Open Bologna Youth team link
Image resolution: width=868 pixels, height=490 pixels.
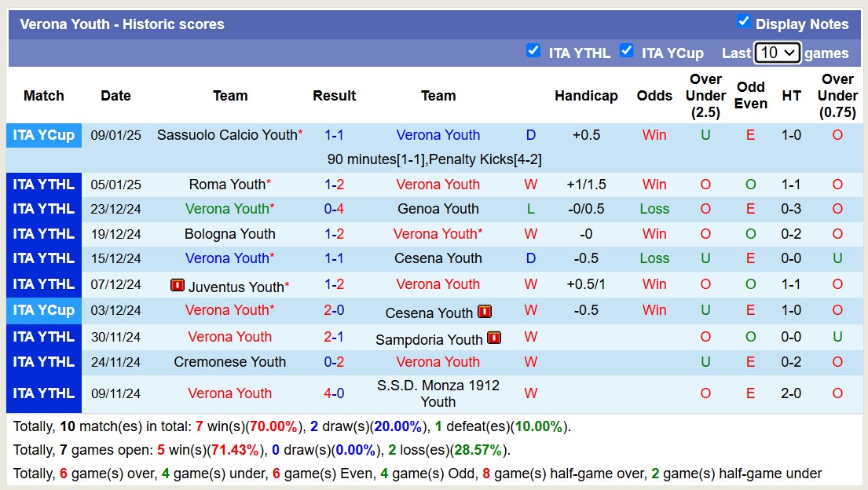point(229,234)
